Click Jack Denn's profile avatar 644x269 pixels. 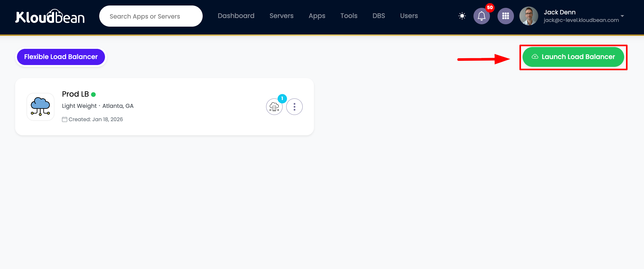(529, 16)
